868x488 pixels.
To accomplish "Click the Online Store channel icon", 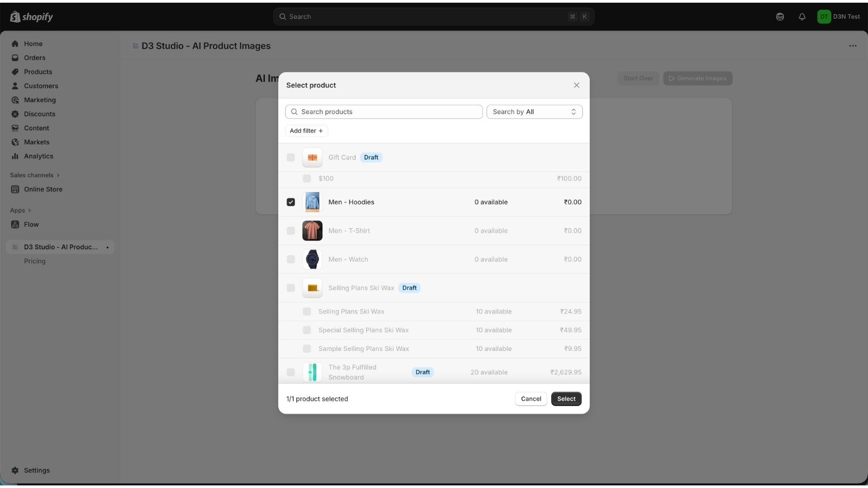I will (x=15, y=189).
